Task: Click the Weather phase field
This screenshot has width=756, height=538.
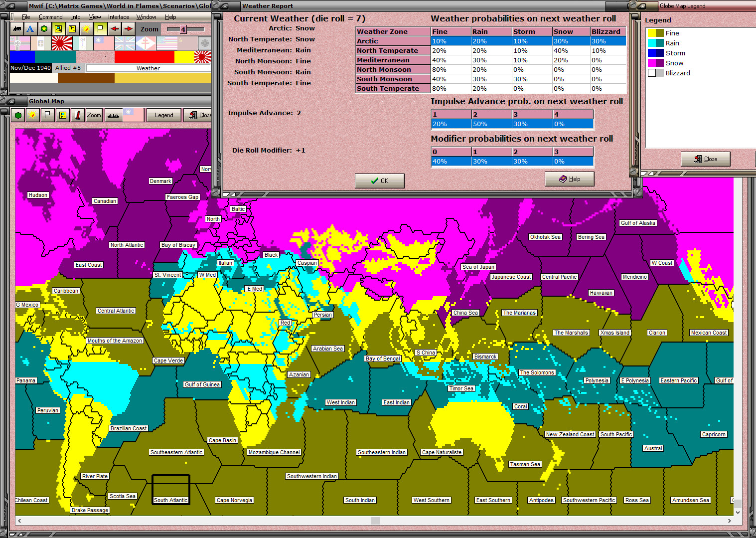Action: [x=148, y=68]
